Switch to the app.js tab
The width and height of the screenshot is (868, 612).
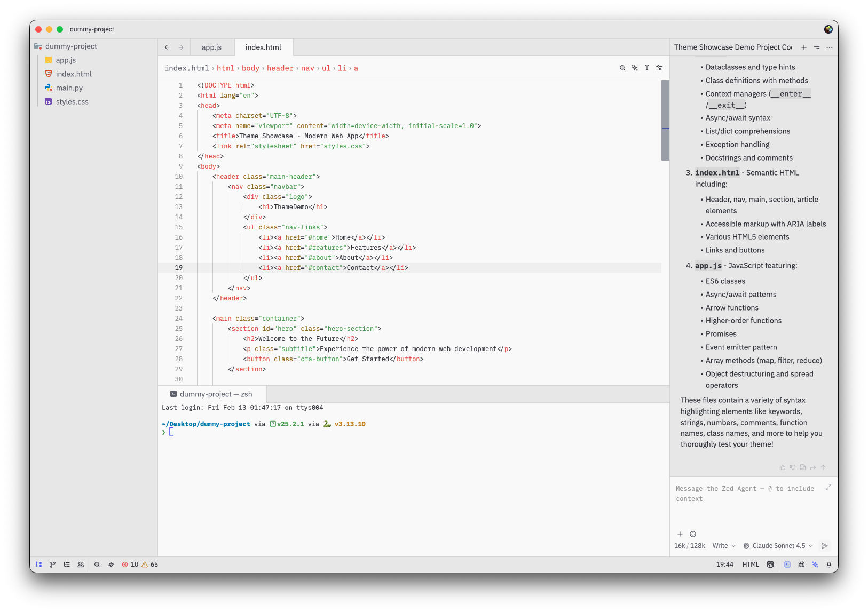[x=212, y=47]
